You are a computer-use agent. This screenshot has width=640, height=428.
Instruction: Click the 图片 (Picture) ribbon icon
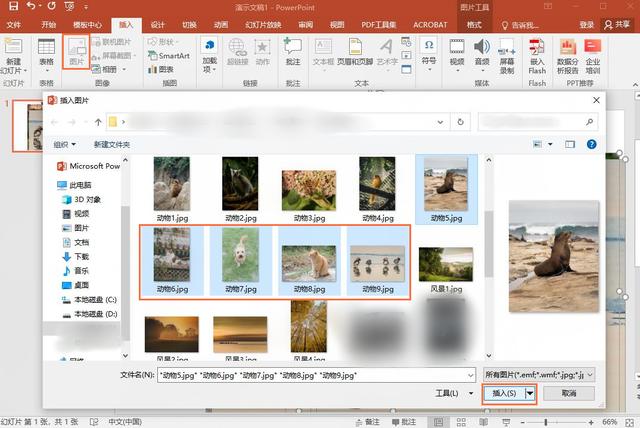click(x=77, y=52)
